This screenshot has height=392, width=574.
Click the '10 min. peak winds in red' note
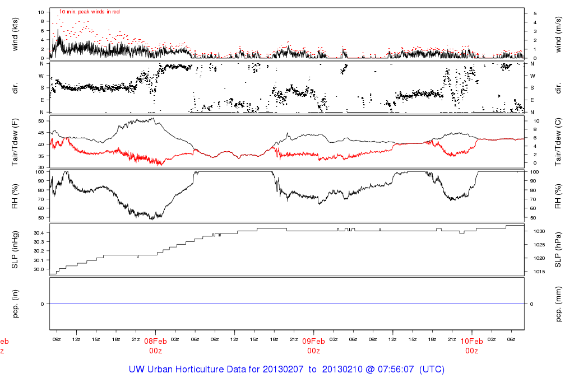90,12
